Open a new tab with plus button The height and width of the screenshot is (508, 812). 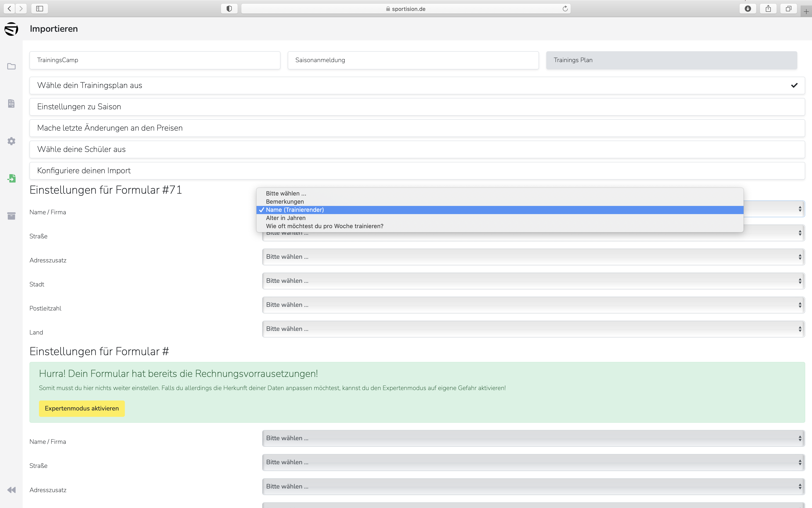pyautogui.click(x=806, y=12)
